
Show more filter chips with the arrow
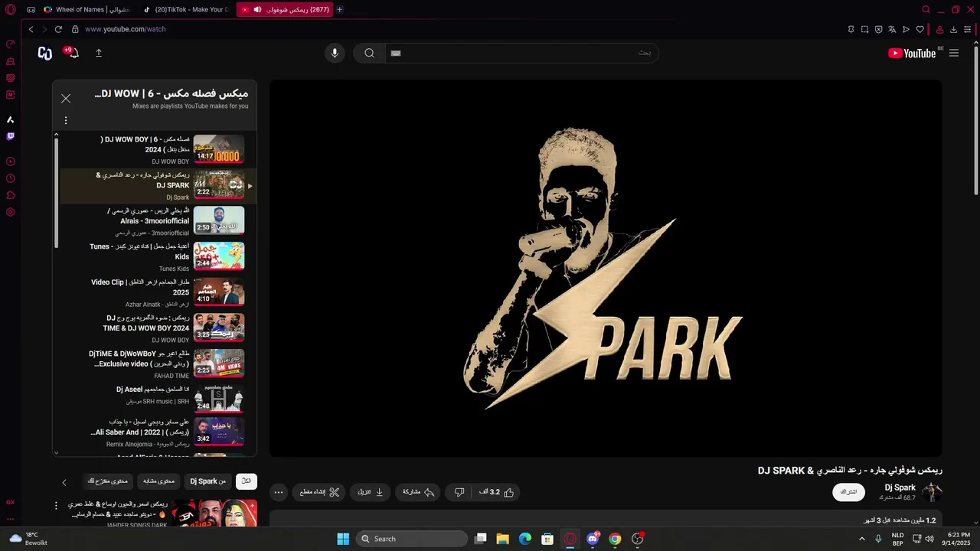[x=64, y=482]
